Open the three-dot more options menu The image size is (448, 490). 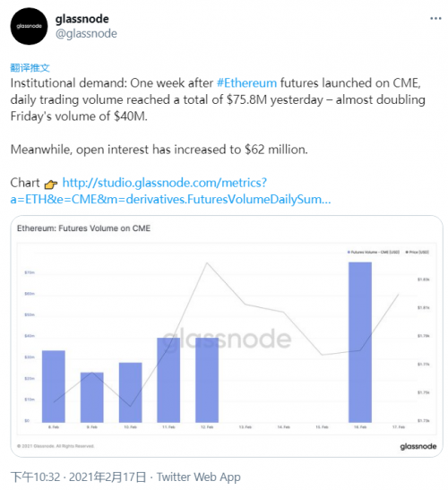click(435, 19)
